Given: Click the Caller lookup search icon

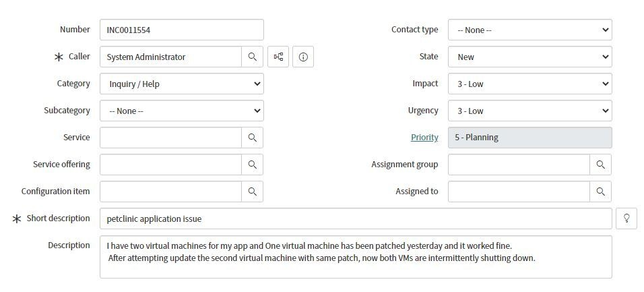Looking at the screenshot, I should click(252, 57).
